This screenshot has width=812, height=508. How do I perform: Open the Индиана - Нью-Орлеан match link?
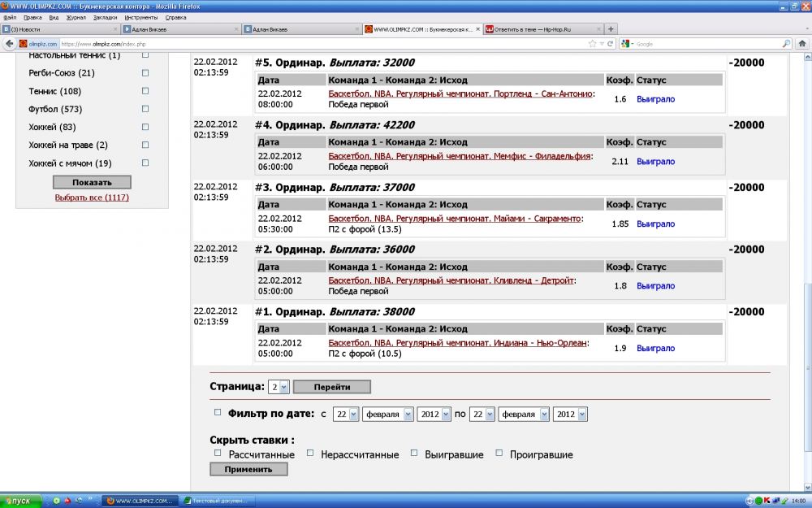[457, 343]
